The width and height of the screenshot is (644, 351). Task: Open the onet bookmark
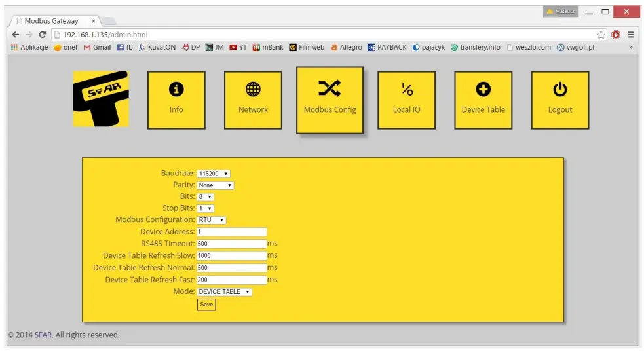click(x=66, y=47)
